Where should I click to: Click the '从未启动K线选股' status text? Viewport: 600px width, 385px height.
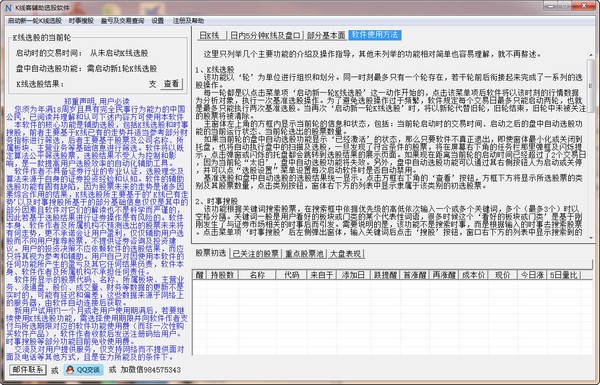tap(119, 53)
